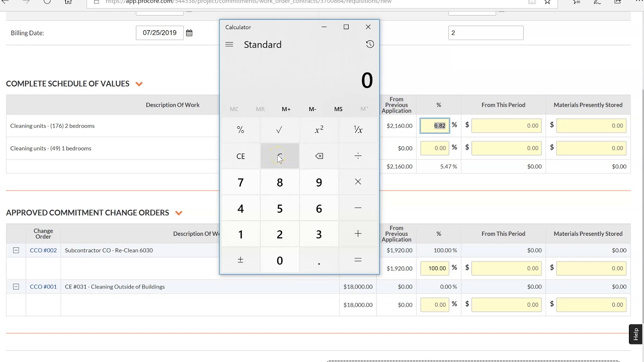This screenshot has width=644, height=362.
Task: Open the calculator navigation hamburger menu
Action: click(x=229, y=45)
